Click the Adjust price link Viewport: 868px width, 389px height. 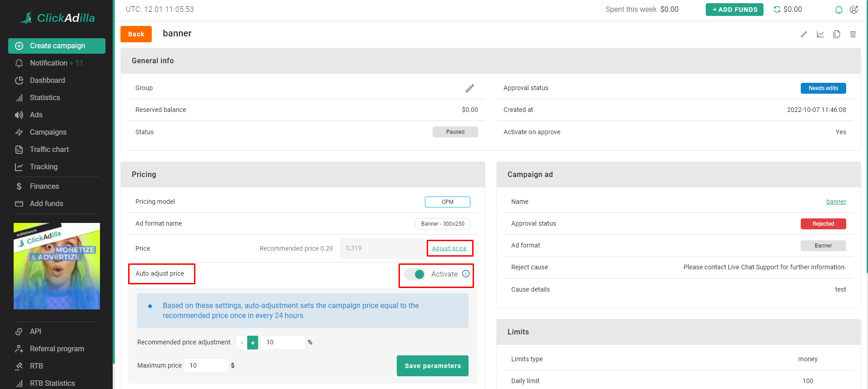point(449,248)
